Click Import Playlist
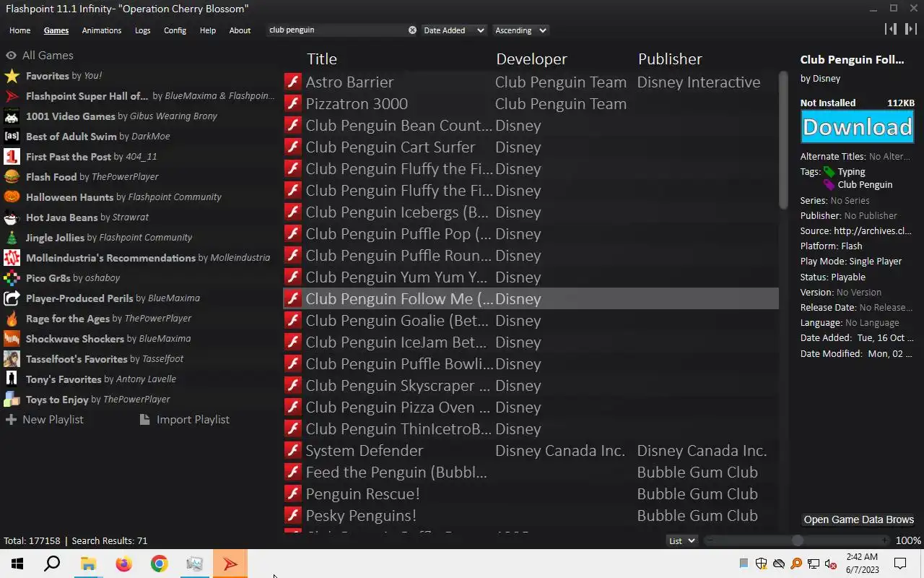The width and height of the screenshot is (924, 578). point(184,420)
